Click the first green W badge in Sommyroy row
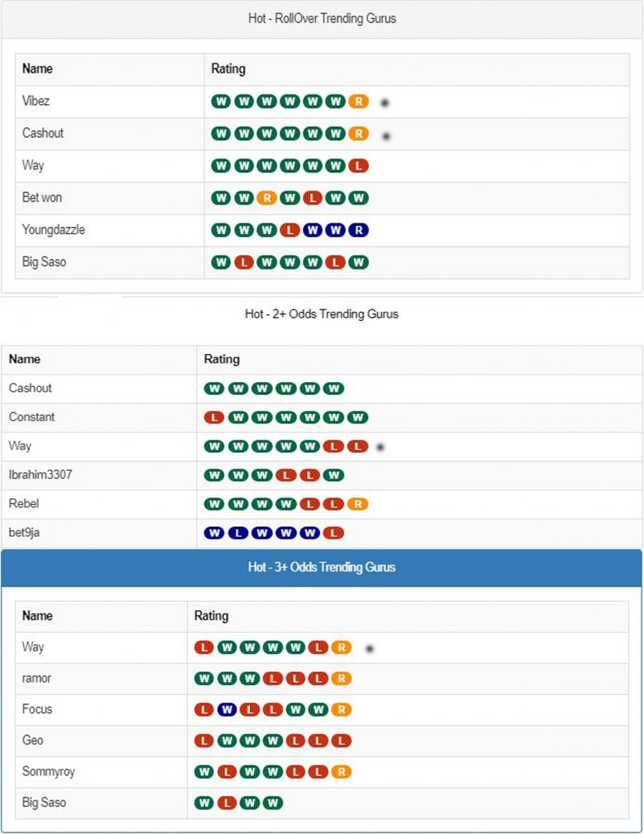Viewport: 644px width, 834px height. (x=204, y=772)
